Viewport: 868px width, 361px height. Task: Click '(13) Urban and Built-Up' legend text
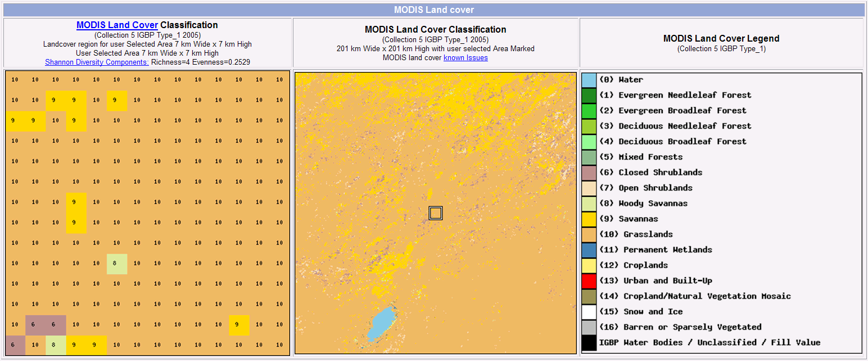[655, 281]
